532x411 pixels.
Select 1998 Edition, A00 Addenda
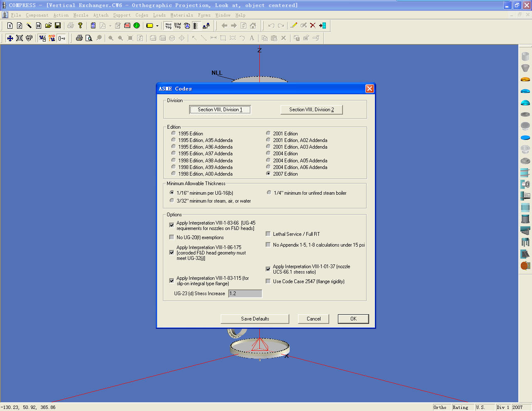173,174
